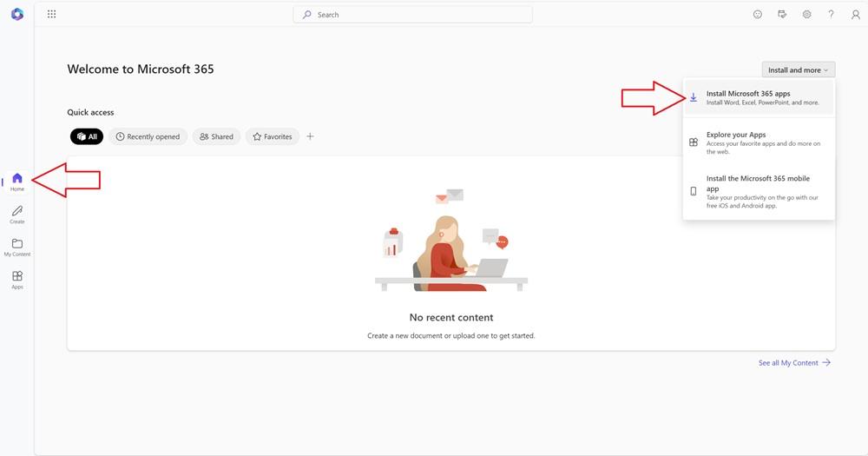868x456 pixels.
Task: Switch to Recently opened filter
Action: click(x=148, y=136)
